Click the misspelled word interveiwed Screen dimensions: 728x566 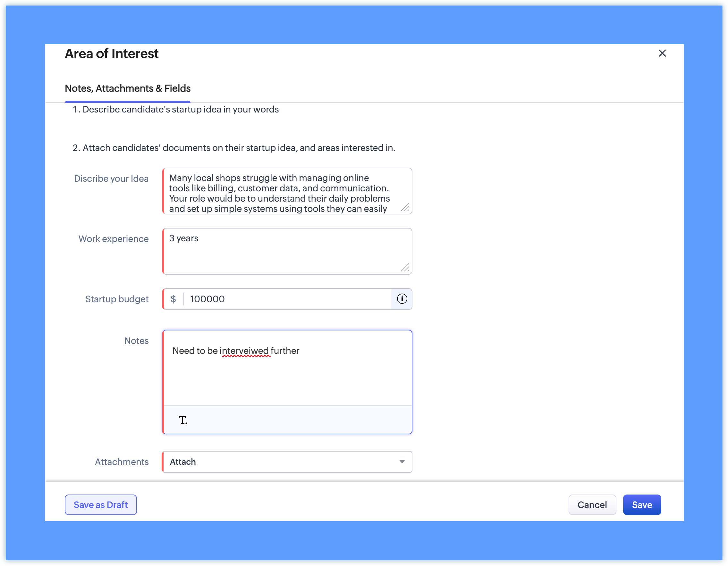[x=245, y=351]
